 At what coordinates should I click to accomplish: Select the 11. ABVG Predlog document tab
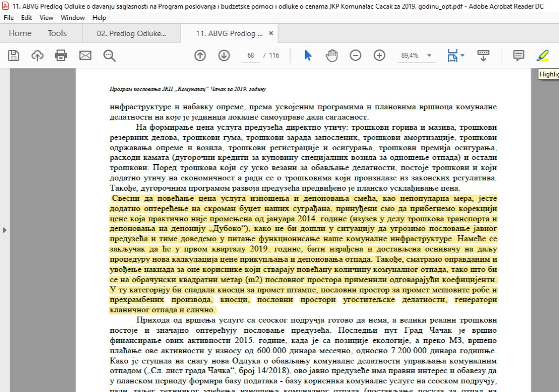point(229,33)
